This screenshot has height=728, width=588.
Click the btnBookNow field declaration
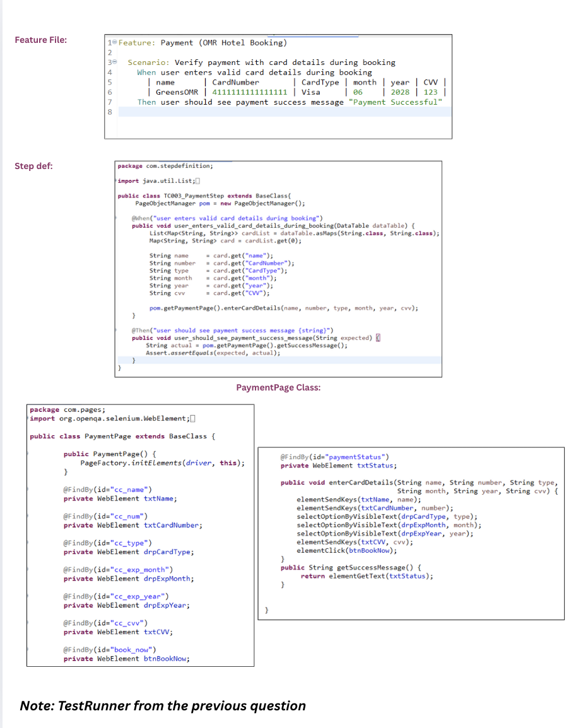click(126, 659)
